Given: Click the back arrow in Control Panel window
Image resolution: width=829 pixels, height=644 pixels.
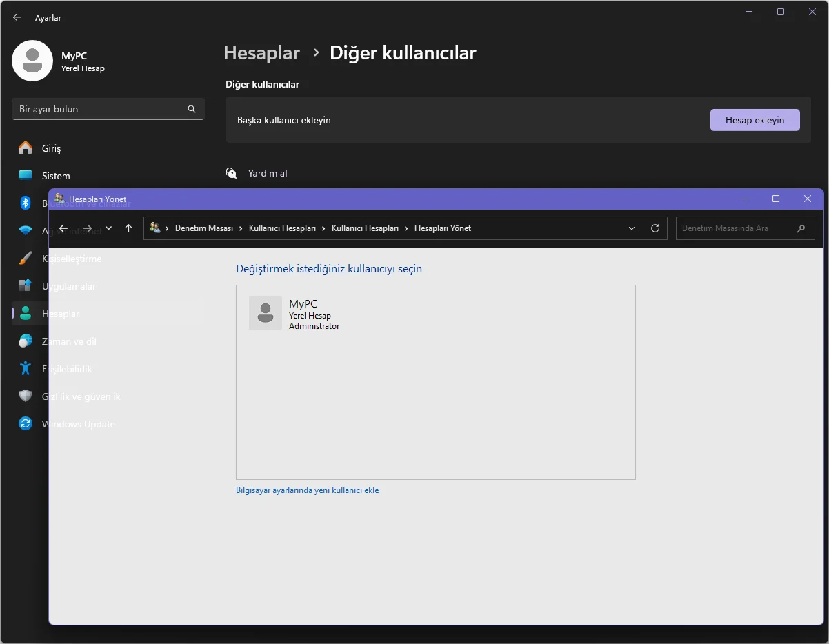Looking at the screenshot, I should (63, 228).
